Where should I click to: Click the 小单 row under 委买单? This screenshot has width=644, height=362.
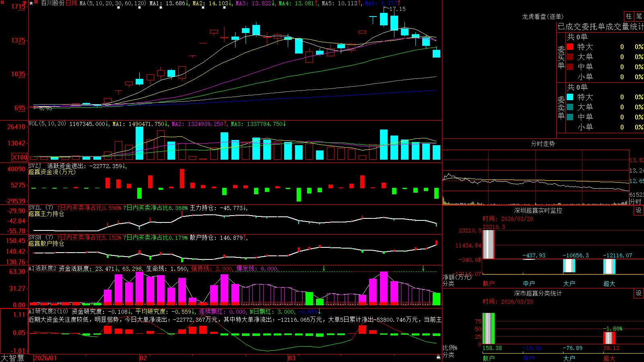(x=605, y=77)
